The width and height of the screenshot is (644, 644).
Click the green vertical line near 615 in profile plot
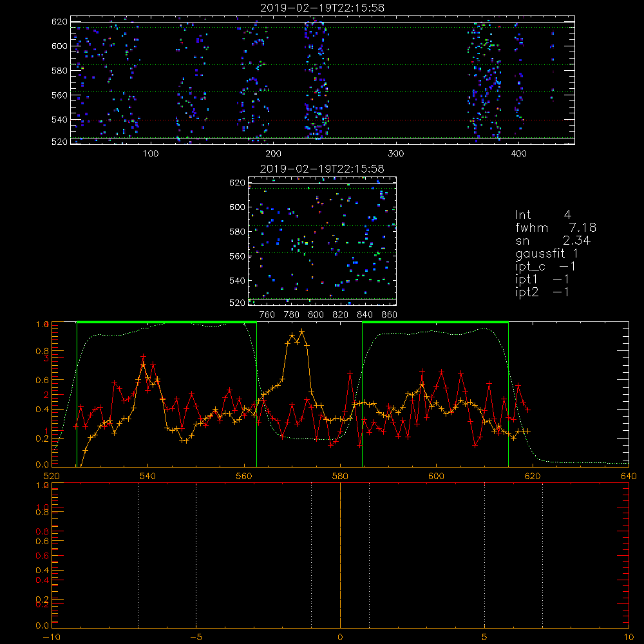pyautogui.click(x=509, y=394)
